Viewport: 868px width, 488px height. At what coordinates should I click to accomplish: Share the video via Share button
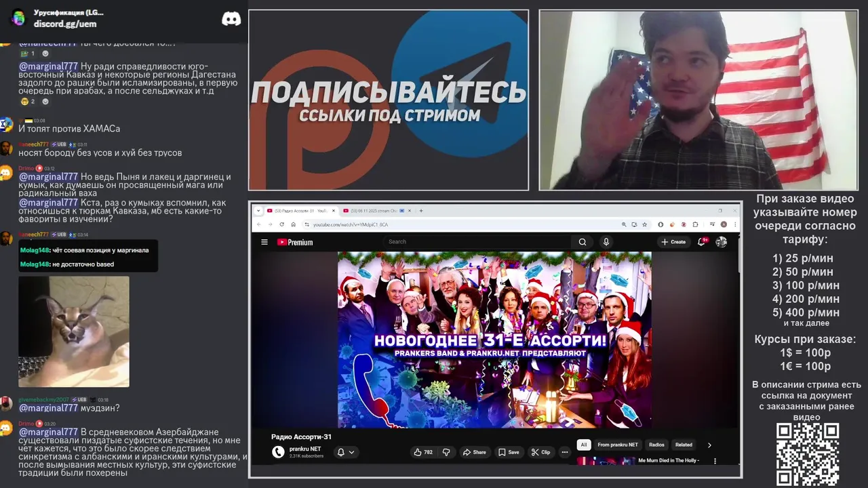pyautogui.click(x=474, y=452)
